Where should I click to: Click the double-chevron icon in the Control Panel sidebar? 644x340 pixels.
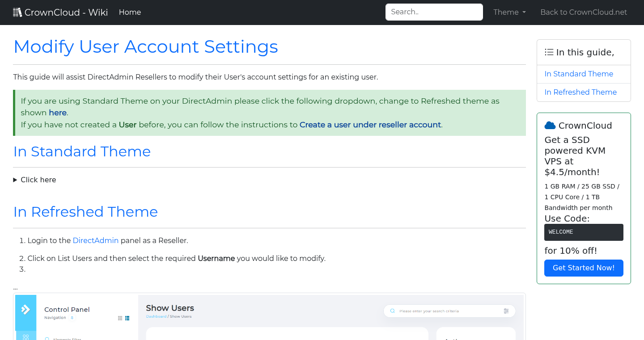coord(26,309)
